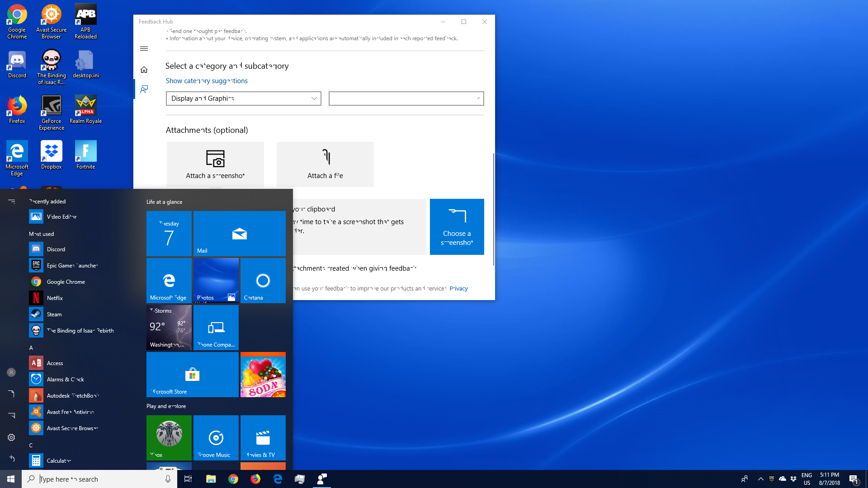Click the ENG US language indicator
Screen dimensions: 868x488
(x=807, y=479)
